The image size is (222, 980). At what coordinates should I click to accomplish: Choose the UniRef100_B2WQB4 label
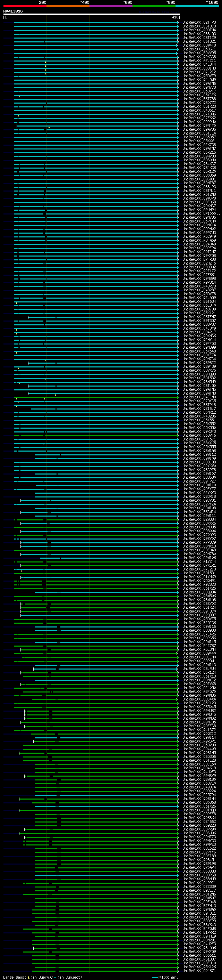coord(199,520)
